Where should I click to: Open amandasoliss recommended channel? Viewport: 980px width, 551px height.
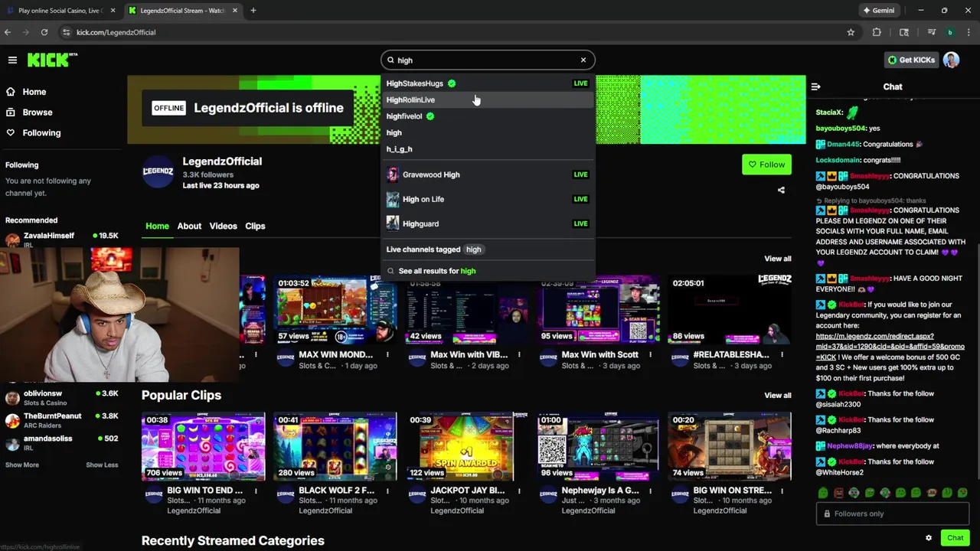pyautogui.click(x=61, y=442)
